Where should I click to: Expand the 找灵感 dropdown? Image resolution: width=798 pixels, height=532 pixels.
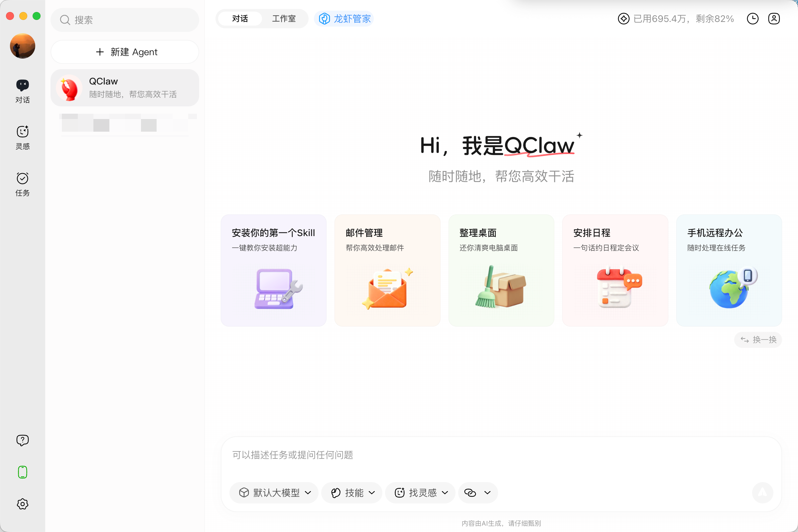click(x=420, y=493)
